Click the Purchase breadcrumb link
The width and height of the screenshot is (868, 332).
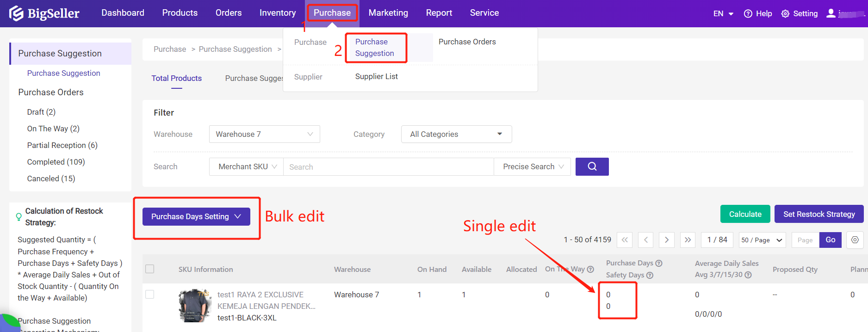click(170, 49)
